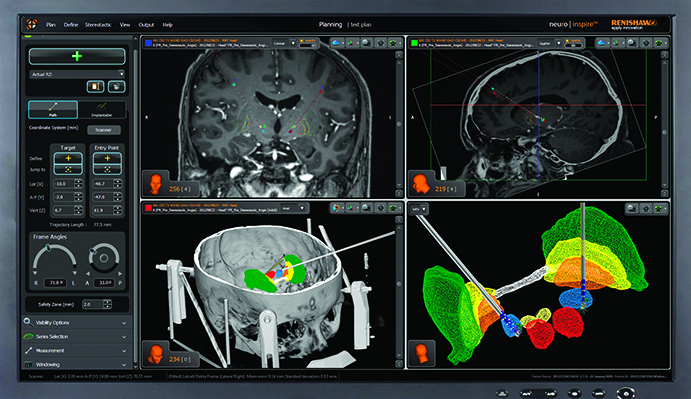Open the 3D render icon in sagittal view toolbar
The height and width of the screenshot is (399, 691).
(x=602, y=43)
